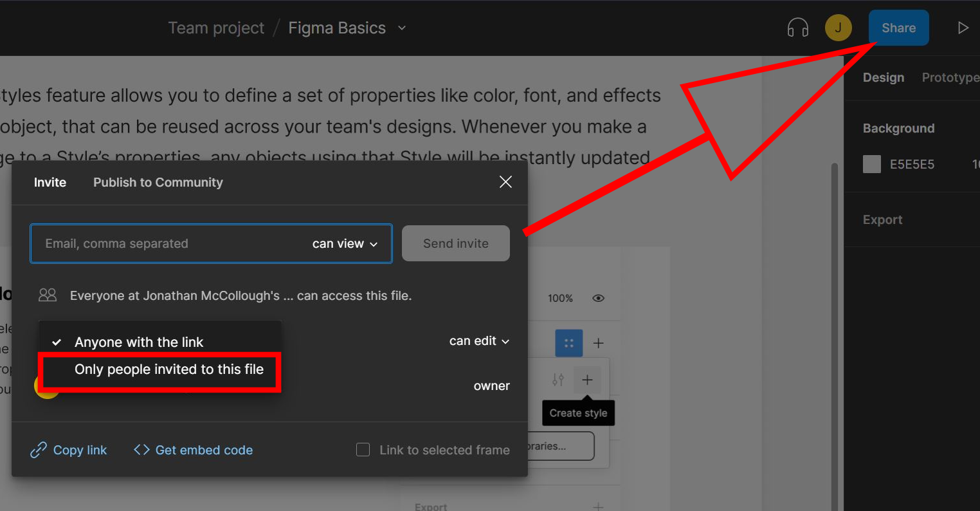Switch to the Invite tab

pyautogui.click(x=50, y=182)
